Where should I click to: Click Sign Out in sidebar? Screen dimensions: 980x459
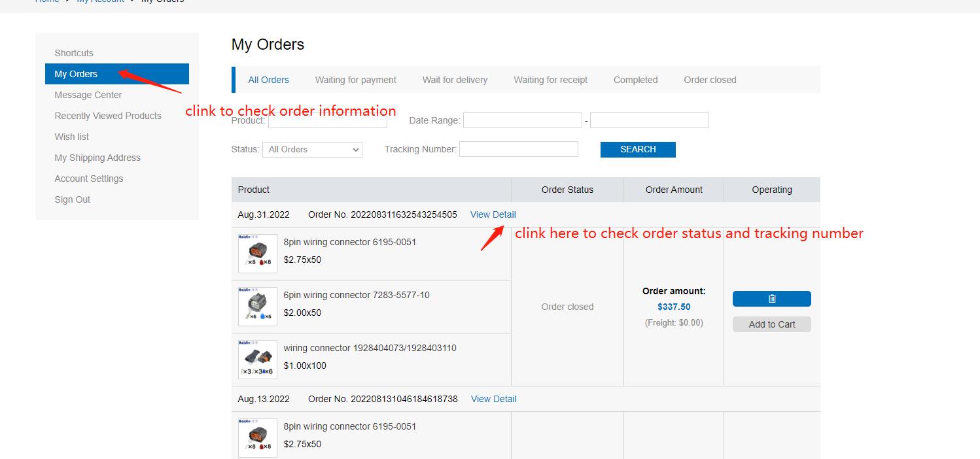coord(73,199)
